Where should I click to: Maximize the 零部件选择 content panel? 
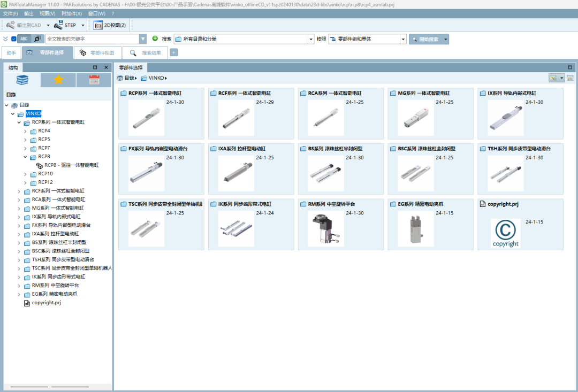click(570, 67)
